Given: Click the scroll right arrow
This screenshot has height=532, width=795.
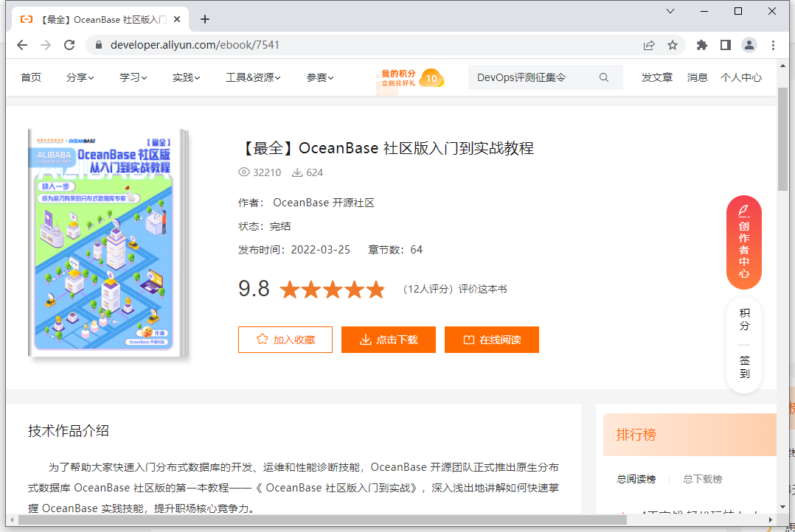Looking at the screenshot, I should coord(770,519).
